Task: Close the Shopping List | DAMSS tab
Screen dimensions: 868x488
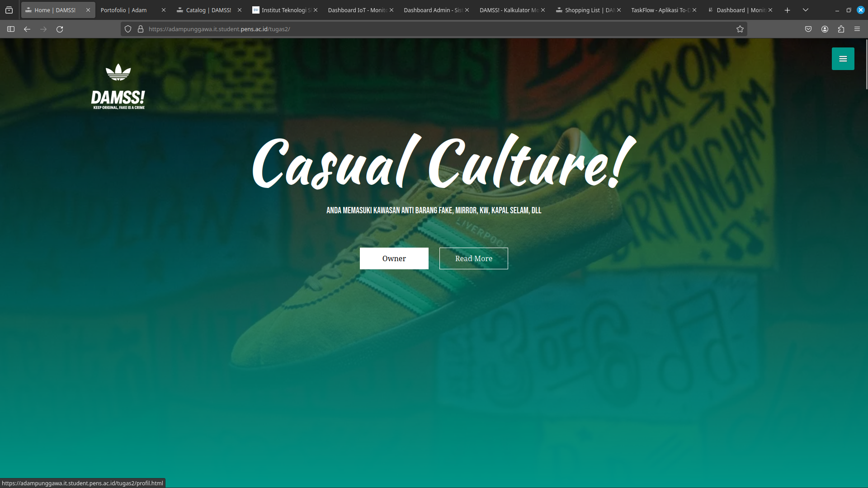Action: [x=618, y=9]
